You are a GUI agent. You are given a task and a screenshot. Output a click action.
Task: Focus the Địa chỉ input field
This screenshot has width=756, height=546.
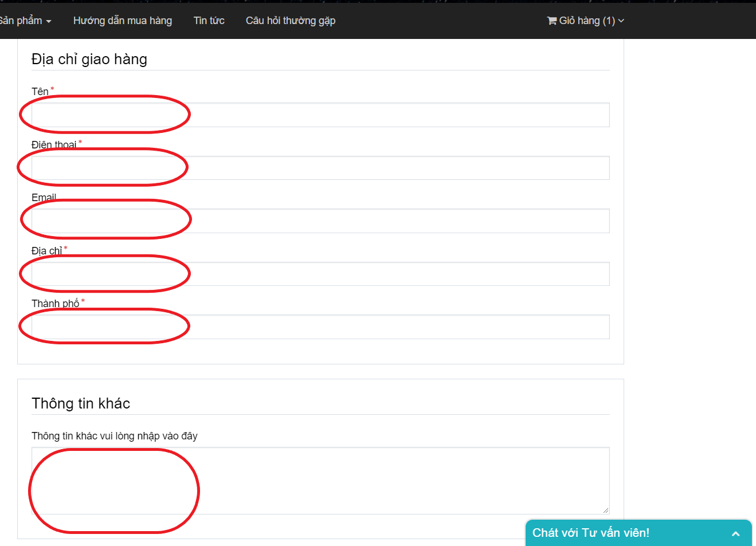[320, 274]
